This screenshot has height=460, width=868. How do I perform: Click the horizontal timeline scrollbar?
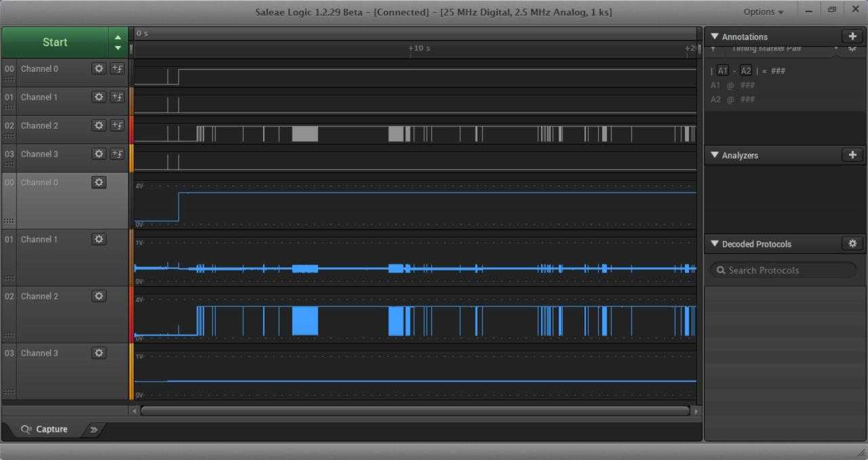414,411
